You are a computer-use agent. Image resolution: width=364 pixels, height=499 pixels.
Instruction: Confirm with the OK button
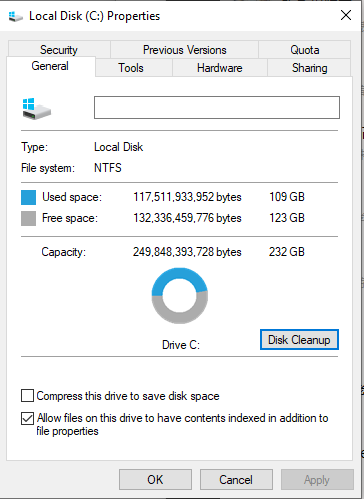(x=155, y=480)
